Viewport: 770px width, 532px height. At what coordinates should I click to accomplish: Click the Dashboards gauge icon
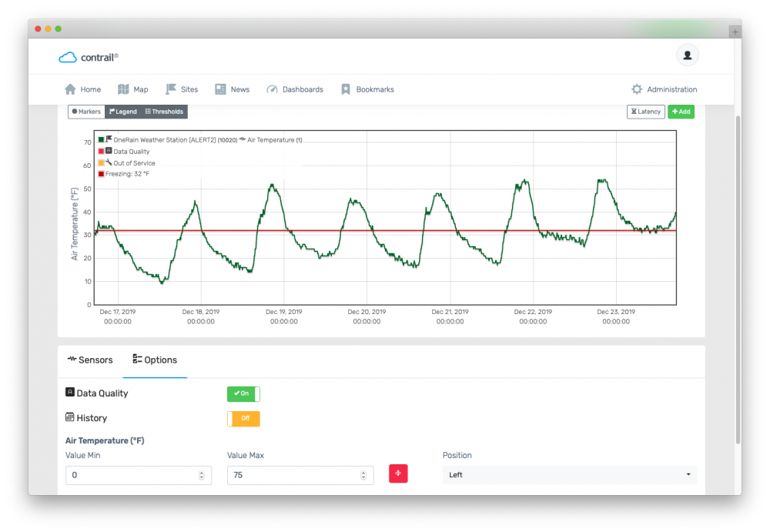point(272,89)
